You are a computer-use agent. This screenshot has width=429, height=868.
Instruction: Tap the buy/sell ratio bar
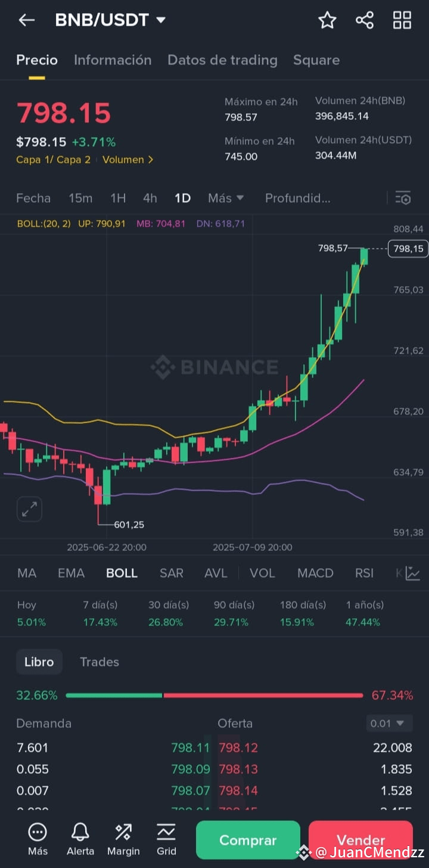214,695
